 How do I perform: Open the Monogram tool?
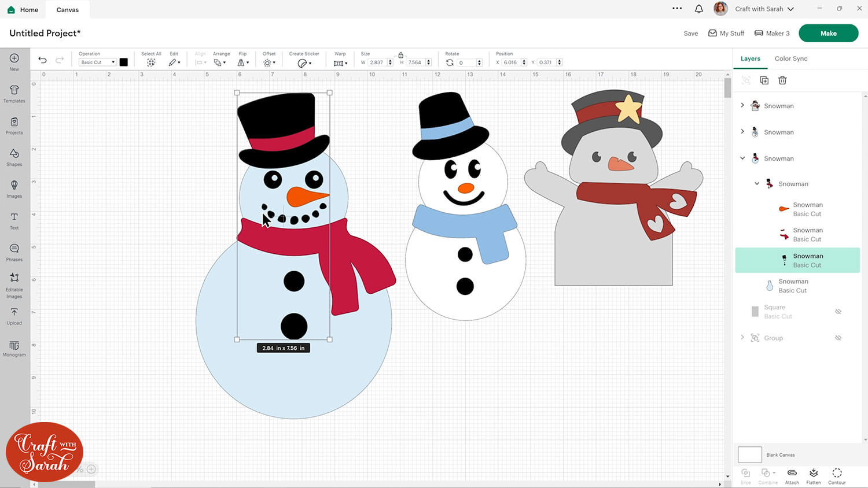[x=14, y=349]
